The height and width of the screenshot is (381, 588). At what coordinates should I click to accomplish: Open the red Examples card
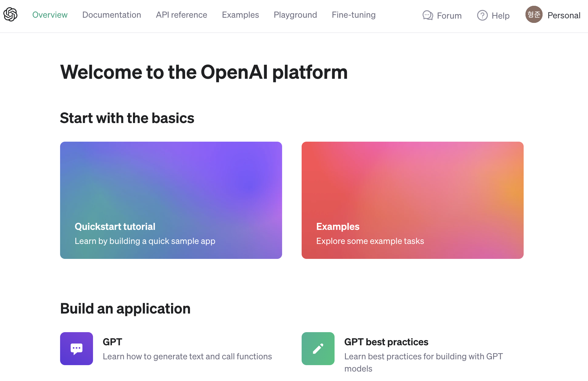tap(412, 200)
